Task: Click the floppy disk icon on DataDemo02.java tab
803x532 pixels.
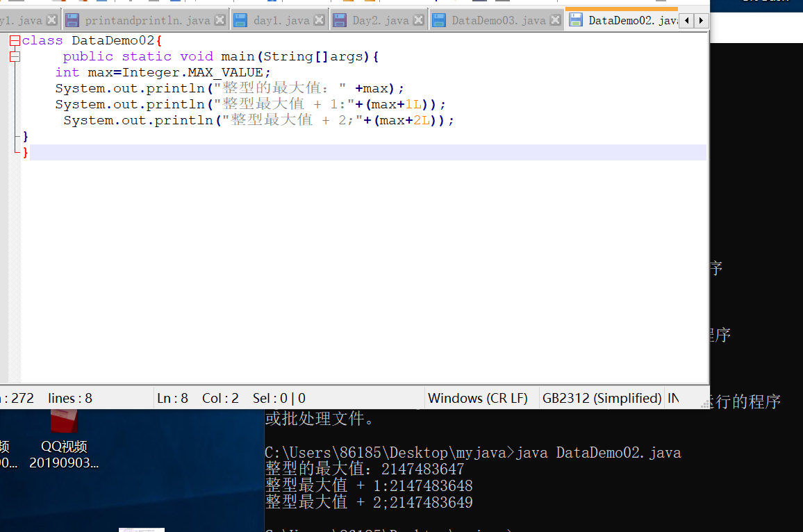Action: [577, 20]
